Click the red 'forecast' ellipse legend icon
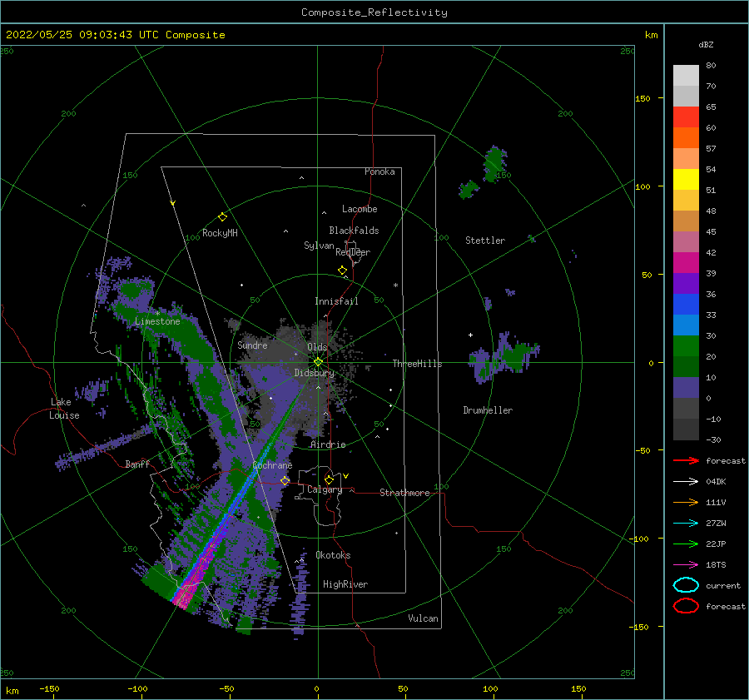The height and width of the screenshot is (700, 749). (x=686, y=606)
